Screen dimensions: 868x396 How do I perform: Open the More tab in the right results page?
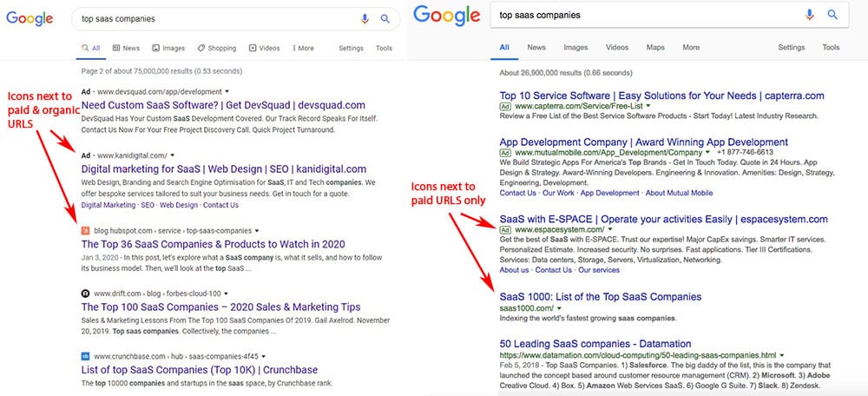691,48
